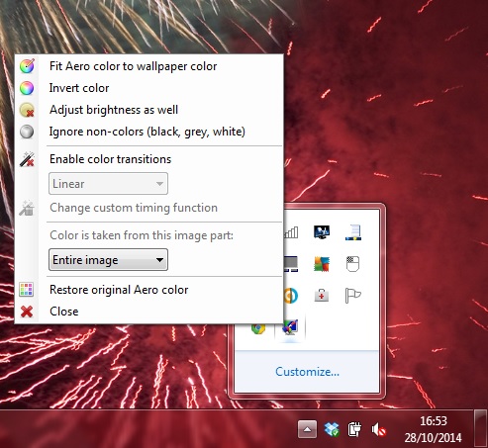Click the Dropbox tray icon
The height and width of the screenshot is (448, 488).
pyautogui.click(x=332, y=429)
